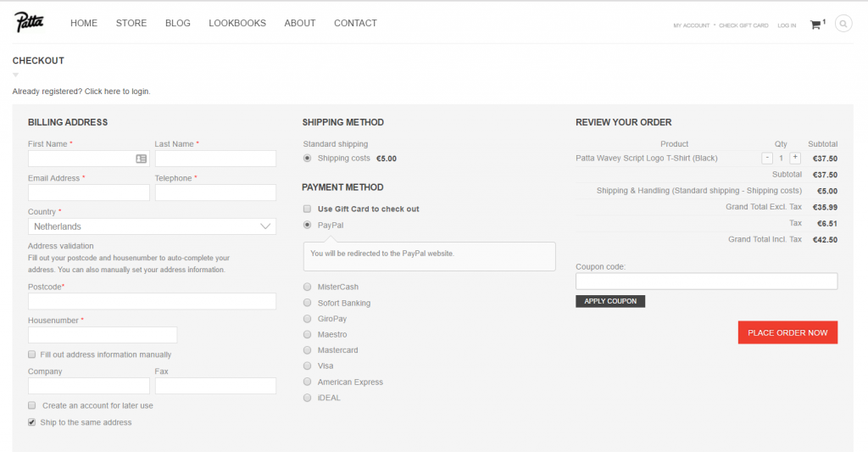
Task: Focus the Email Address field
Action: pos(88,193)
